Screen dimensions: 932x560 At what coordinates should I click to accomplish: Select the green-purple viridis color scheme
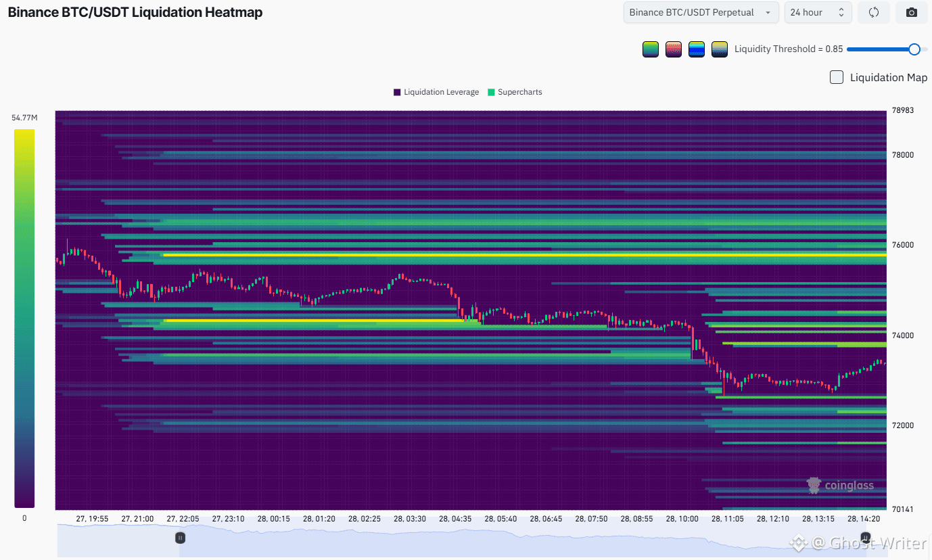pos(651,49)
